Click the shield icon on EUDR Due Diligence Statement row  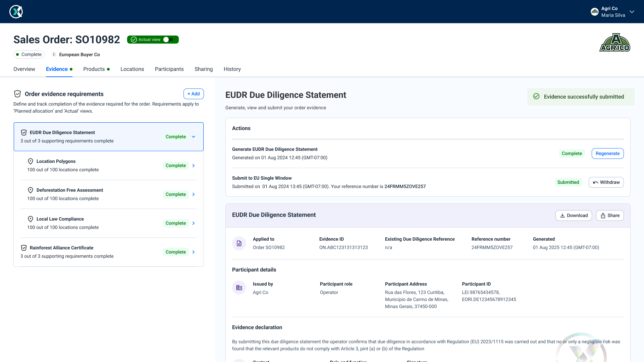(x=24, y=132)
